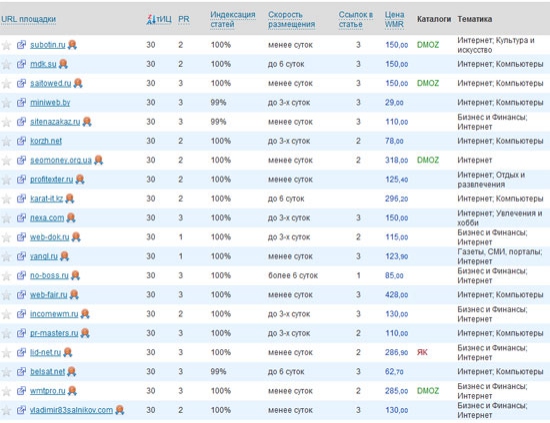
Task: Click the DMOZ catalog label for subotin.ru
Action: (x=428, y=45)
